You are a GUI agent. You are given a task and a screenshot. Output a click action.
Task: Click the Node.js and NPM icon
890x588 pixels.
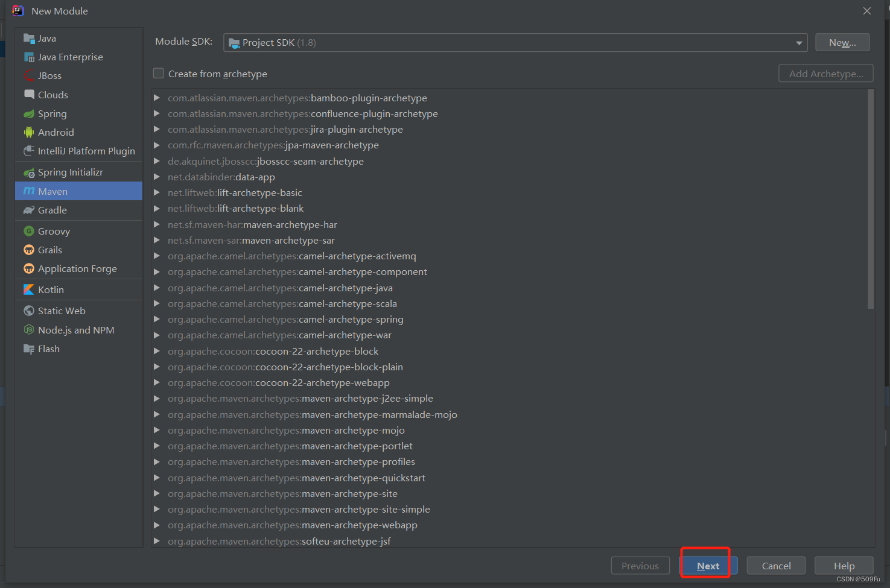28,330
